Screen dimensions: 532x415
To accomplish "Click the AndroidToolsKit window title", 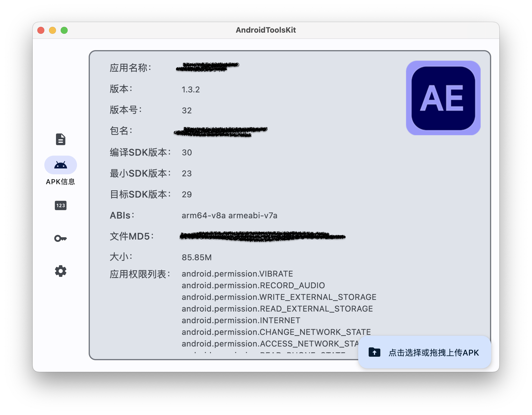I will [266, 30].
